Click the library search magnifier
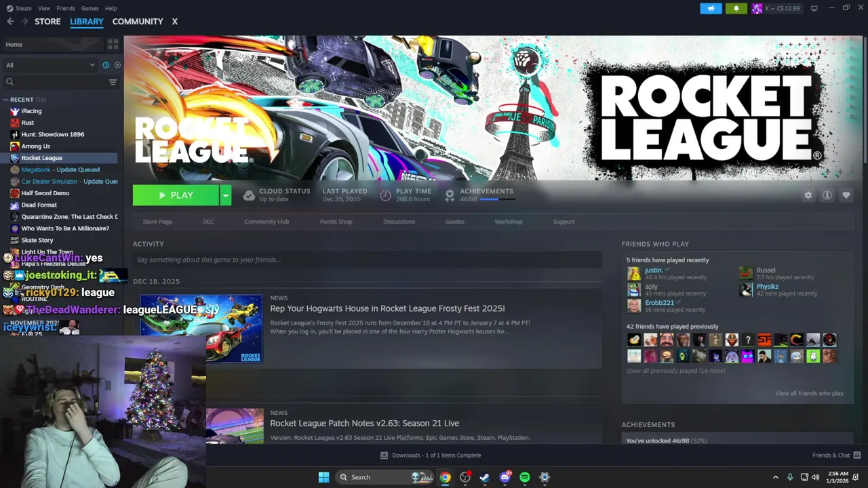 pos(9,82)
